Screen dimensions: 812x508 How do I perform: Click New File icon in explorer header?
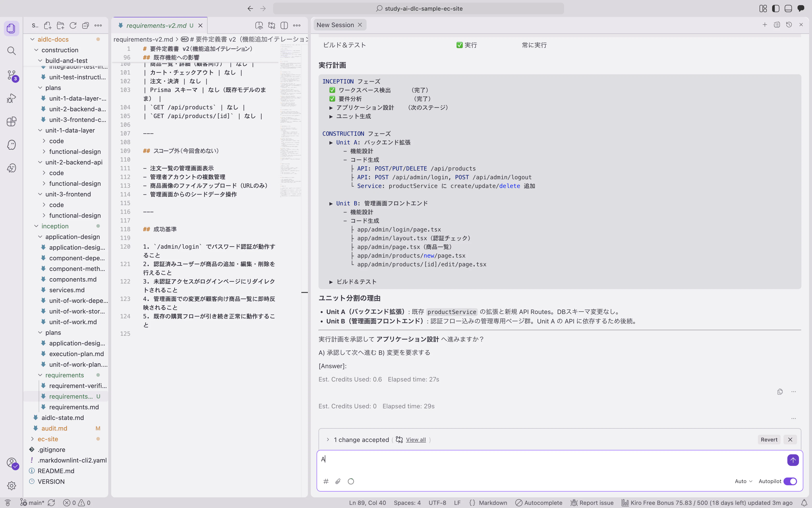pyautogui.click(x=48, y=25)
